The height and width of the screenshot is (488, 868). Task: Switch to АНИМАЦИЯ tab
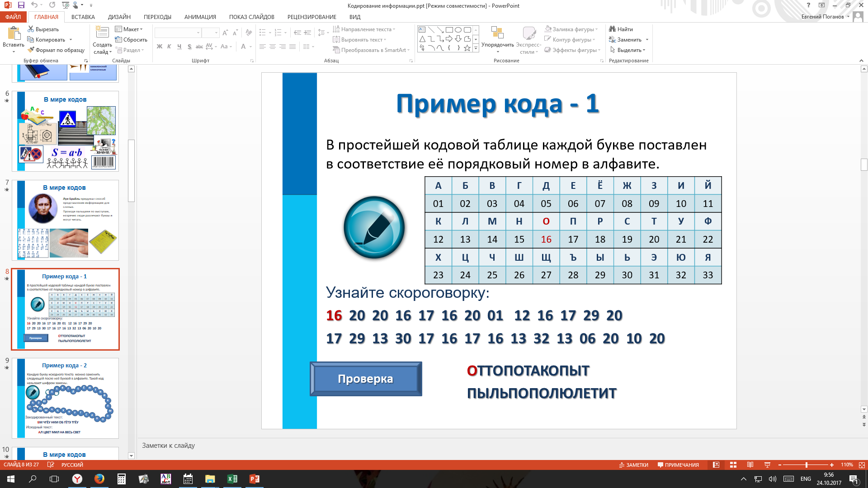200,17
